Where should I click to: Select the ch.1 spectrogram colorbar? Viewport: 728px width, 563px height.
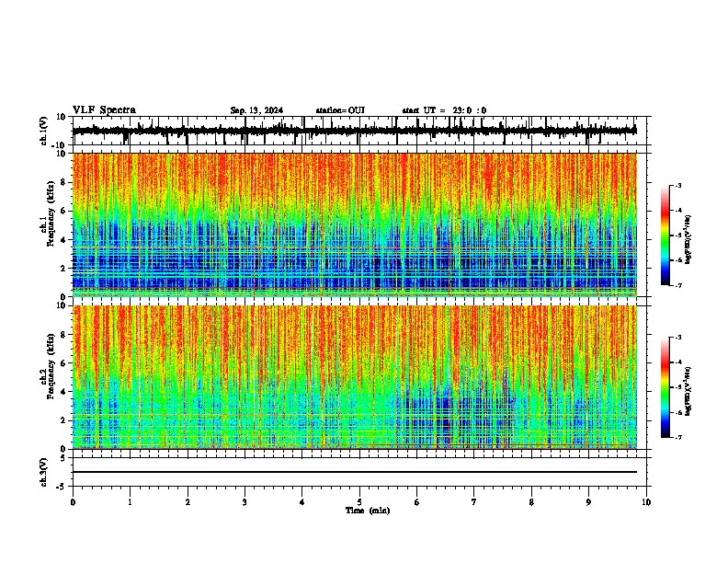click(665, 236)
